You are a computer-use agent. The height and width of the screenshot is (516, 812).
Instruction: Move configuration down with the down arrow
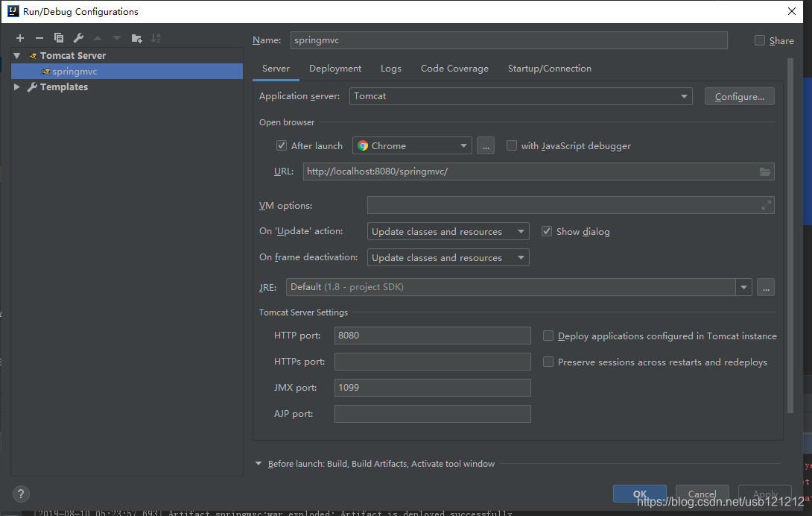tap(117, 38)
